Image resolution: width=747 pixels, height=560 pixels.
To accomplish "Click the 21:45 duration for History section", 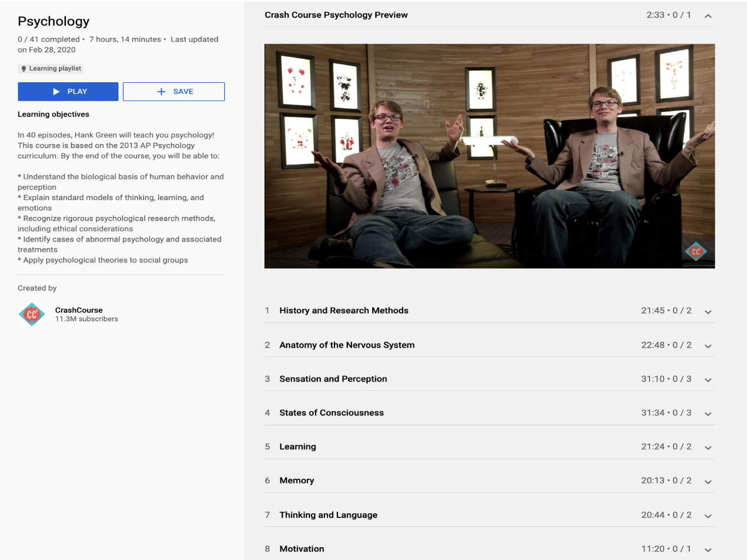I will (x=652, y=310).
